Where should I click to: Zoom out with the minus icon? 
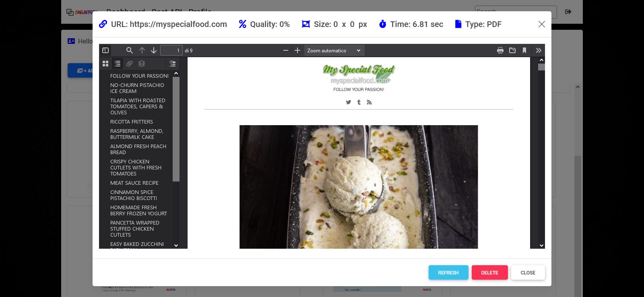(286, 50)
